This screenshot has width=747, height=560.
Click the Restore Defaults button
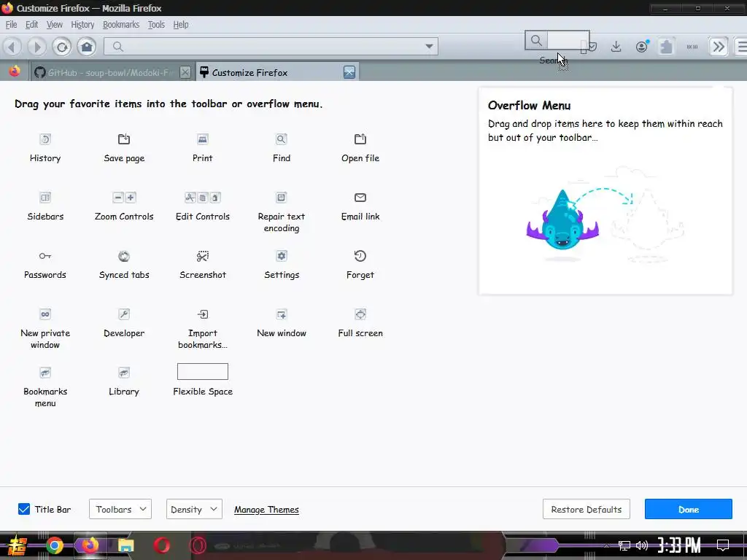pyautogui.click(x=586, y=509)
